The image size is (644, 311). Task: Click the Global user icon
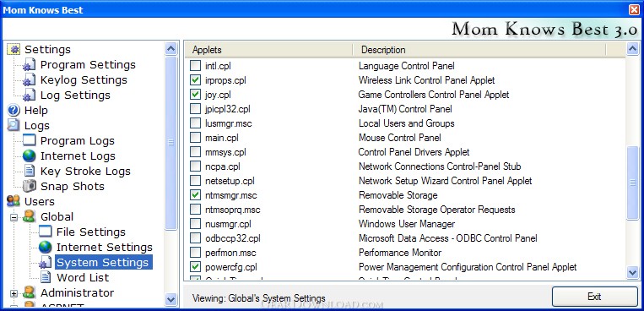pos(30,217)
